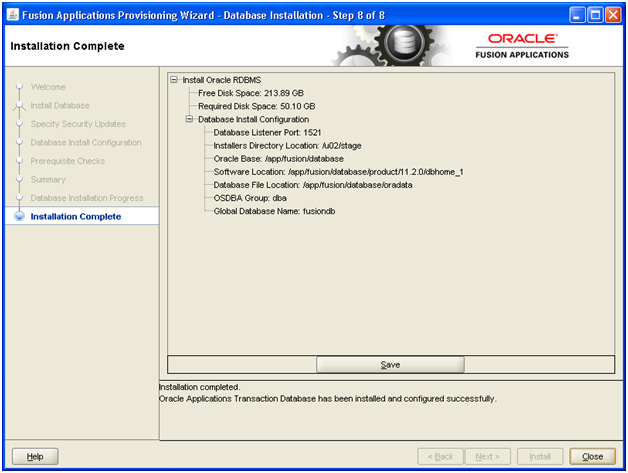Click the disabled Back button
The image size is (628, 473).
pyautogui.click(x=440, y=456)
